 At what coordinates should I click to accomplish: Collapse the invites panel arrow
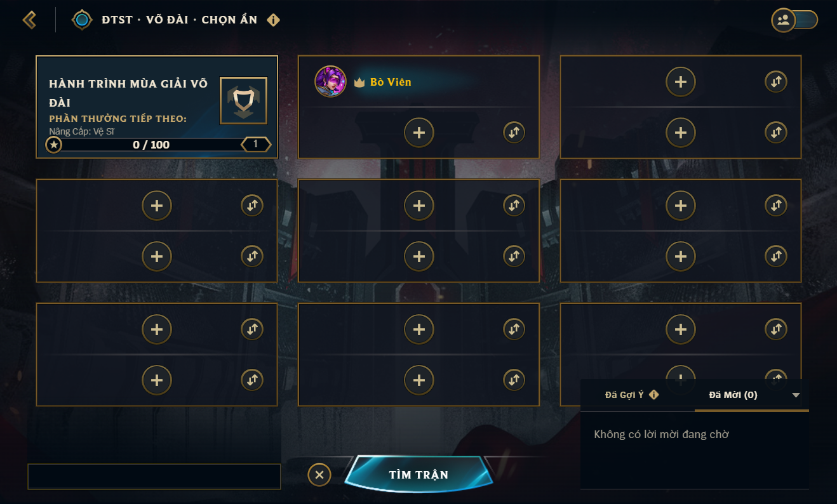coord(796,395)
